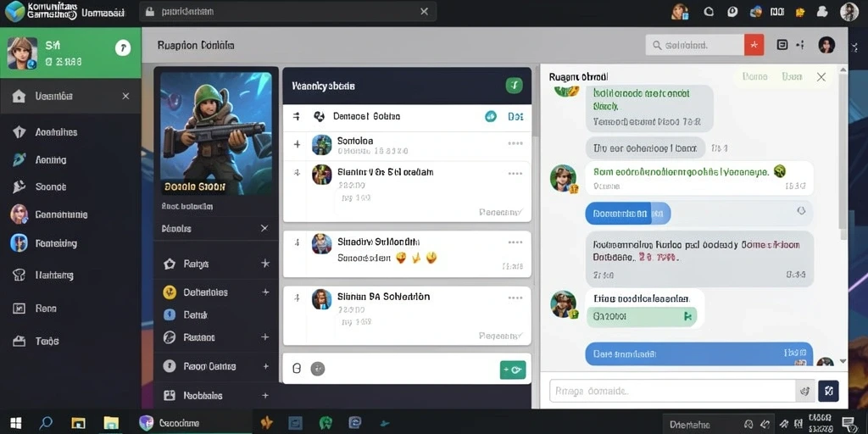Open the Renn sidebar icon

[x=19, y=309]
